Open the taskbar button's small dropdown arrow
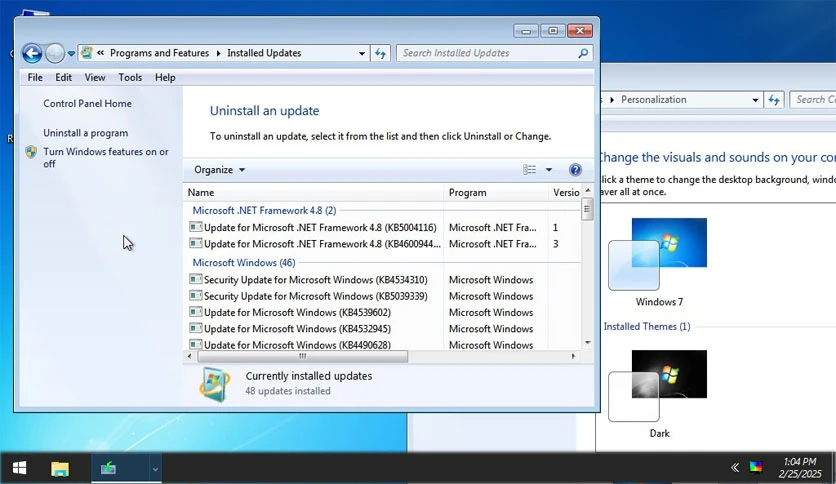 pos(155,469)
